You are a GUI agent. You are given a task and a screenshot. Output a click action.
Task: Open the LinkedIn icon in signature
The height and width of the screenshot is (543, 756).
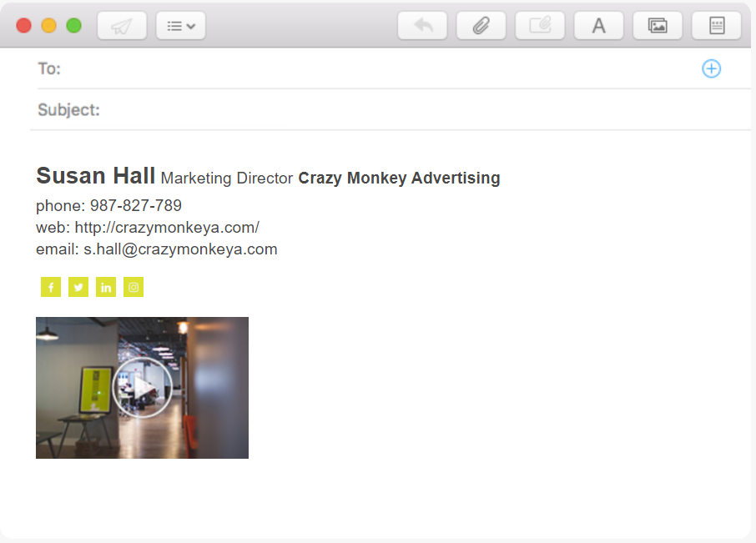[x=106, y=287]
